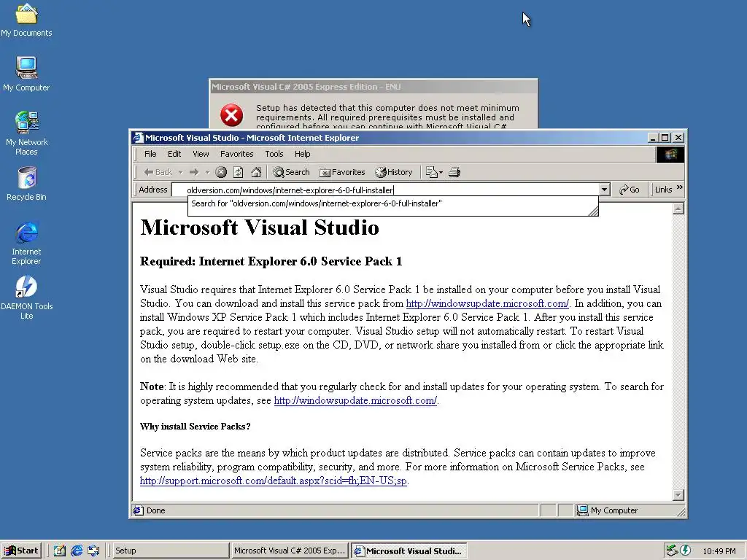The height and width of the screenshot is (560, 747).
Task: Open the History toolbar button
Action: tap(393, 172)
